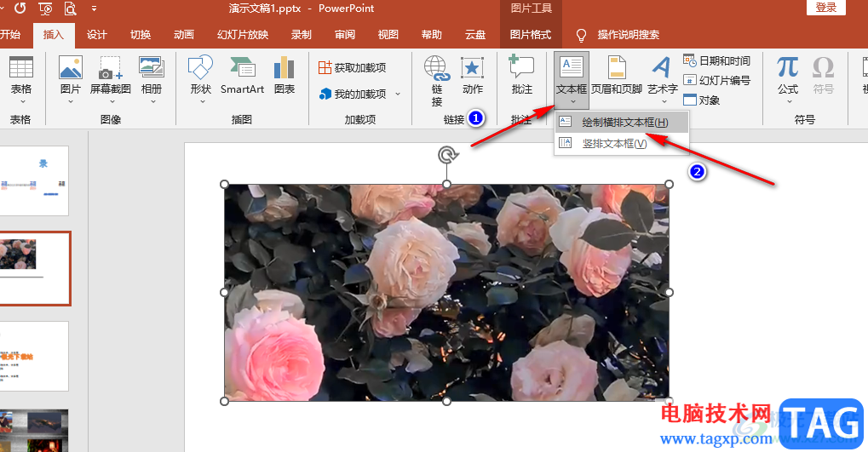Click print preview icon in quick access toolbar
This screenshot has height=452, width=868.
point(70,9)
